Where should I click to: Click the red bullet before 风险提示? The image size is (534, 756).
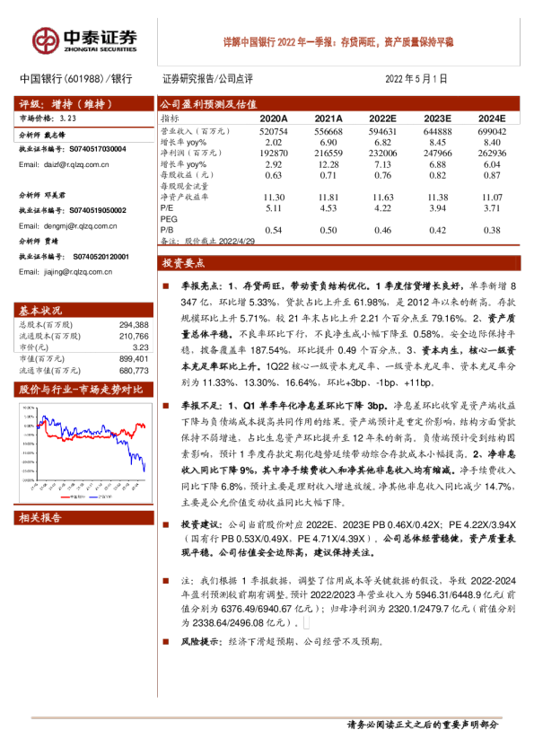[x=166, y=642]
